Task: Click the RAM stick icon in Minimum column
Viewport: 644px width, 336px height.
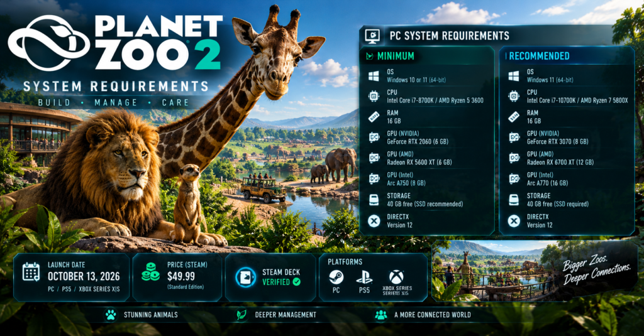Action: click(374, 117)
